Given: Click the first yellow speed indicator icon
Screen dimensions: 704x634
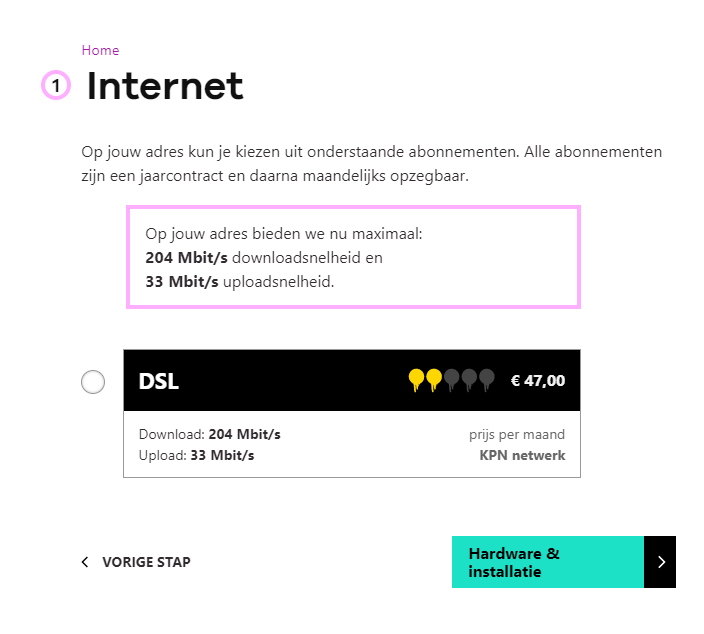Looking at the screenshot, I should pos(417,380).
